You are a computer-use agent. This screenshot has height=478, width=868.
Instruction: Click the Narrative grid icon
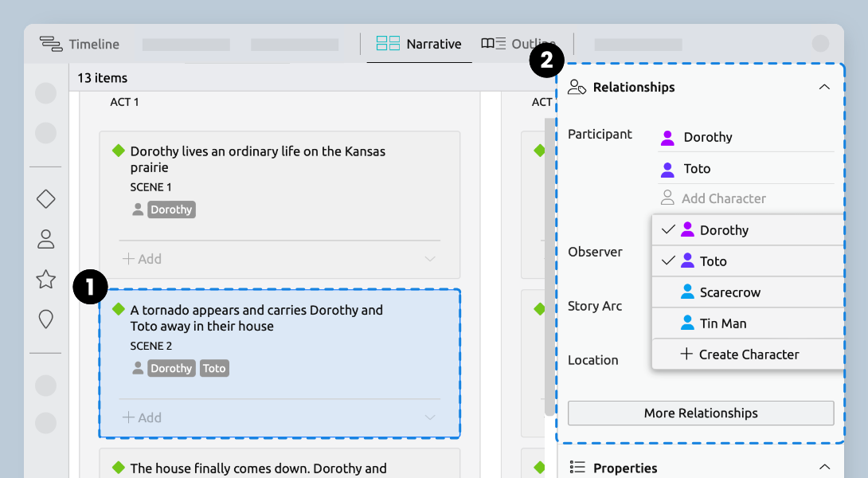388,44
